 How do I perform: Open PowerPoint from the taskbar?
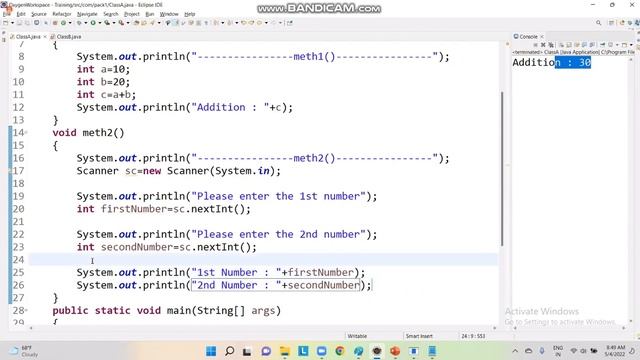point(395,351)
